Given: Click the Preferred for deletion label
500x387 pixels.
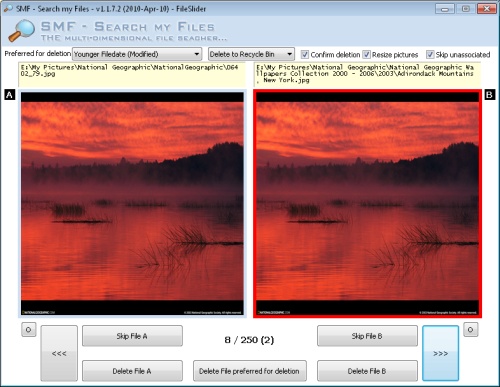Looking at the screenshot, I should pyautogui.click(x=38, y=54).
